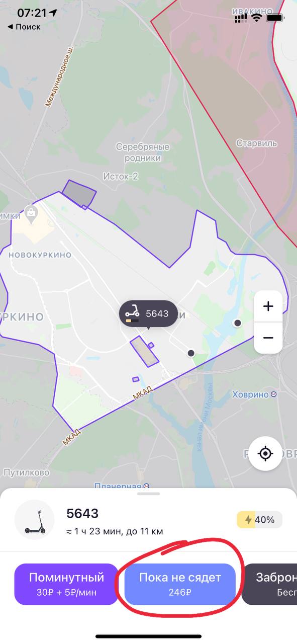Choose the Поминутный tariff
Viewport: 297px width, 644px height.
point(66,584)
